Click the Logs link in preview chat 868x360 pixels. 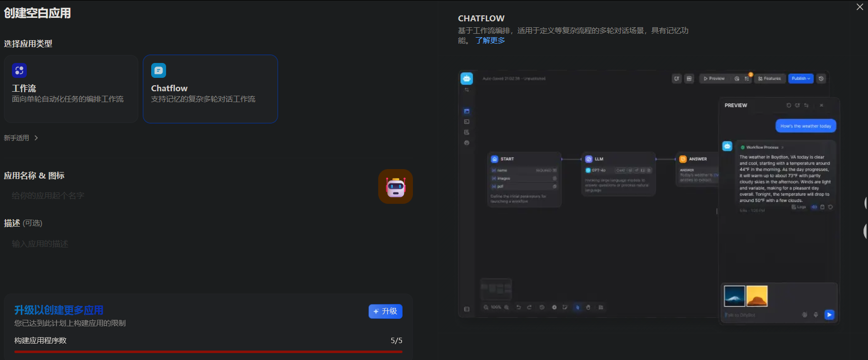(799, 207)
